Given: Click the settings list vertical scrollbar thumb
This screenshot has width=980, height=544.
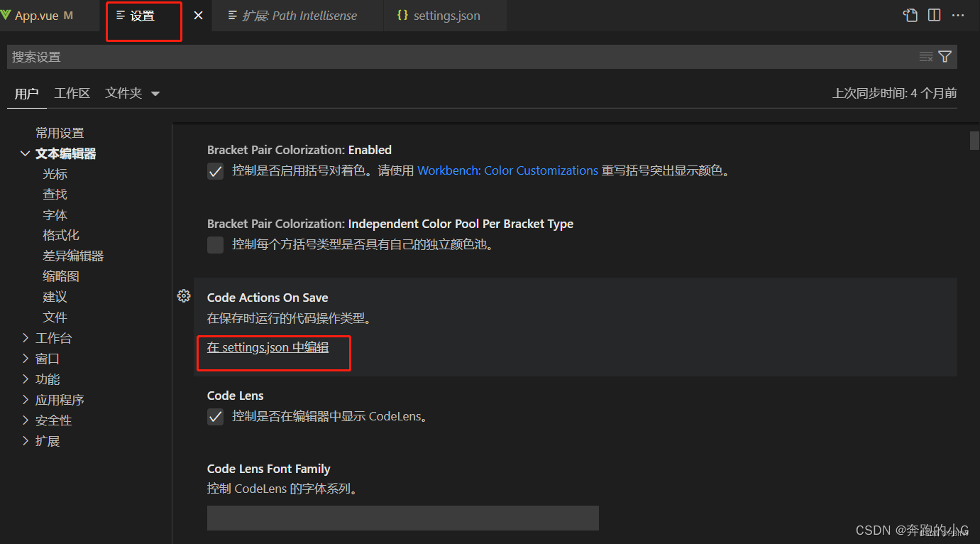Looking at the screenshot, I should 974,141.
